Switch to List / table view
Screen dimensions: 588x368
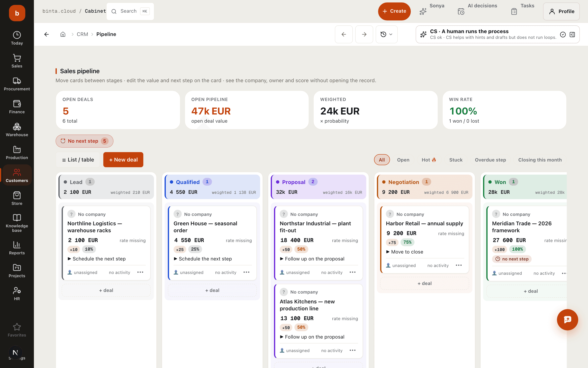coord(78,160)
